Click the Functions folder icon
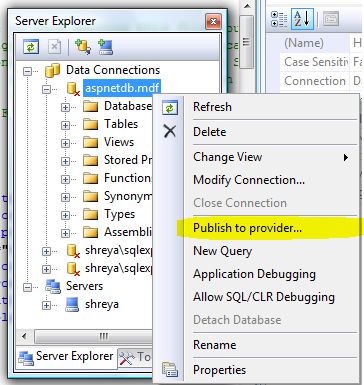The height and width of the screenshot is (385, 364). point(90,179)
